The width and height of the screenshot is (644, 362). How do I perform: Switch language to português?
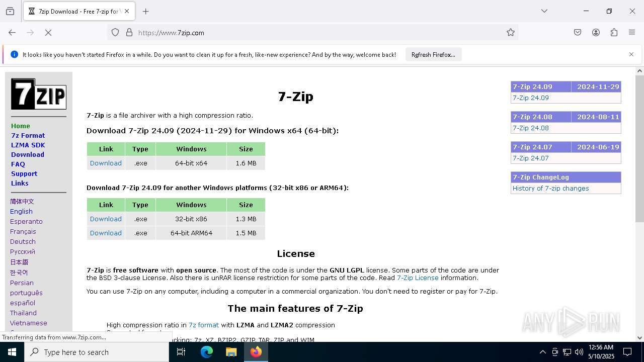(26, 293)
